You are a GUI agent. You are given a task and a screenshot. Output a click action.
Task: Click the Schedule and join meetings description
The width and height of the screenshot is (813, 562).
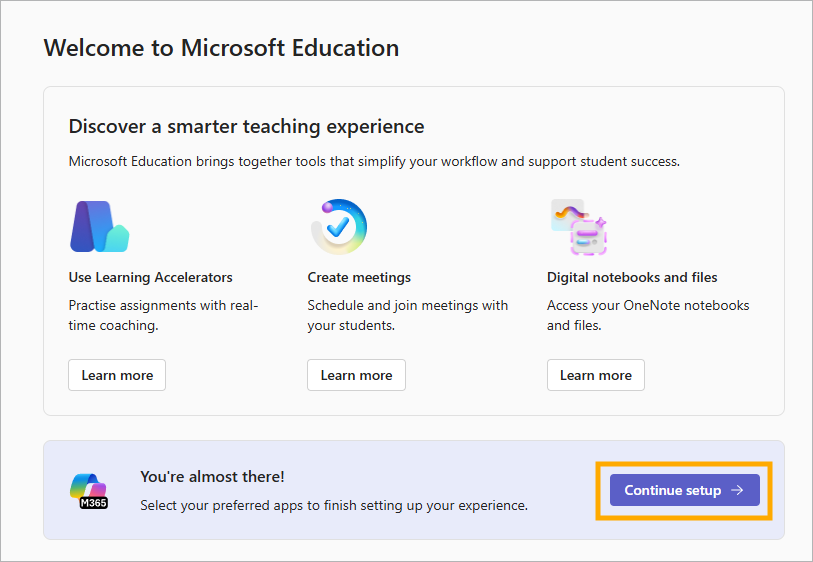tap(408, 315)
